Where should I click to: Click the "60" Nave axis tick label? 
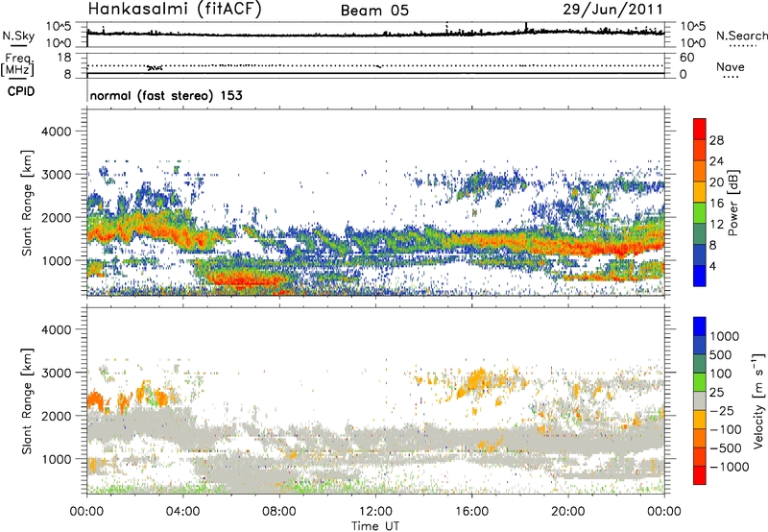(x=687, y=58)
